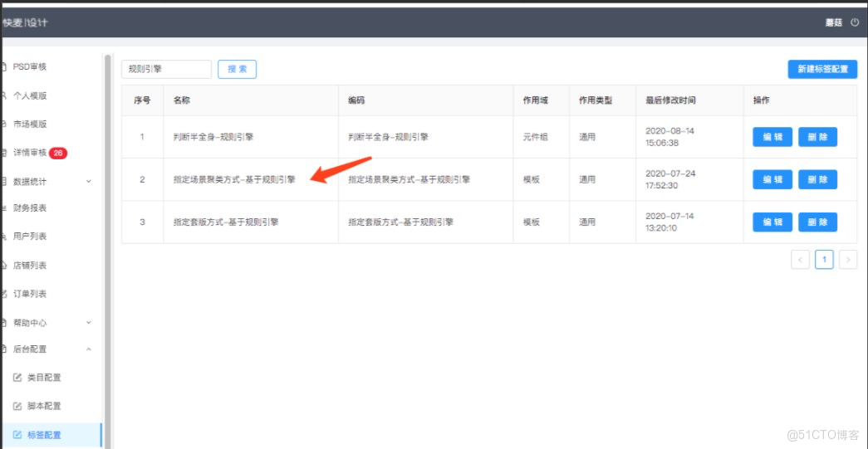Click the search box containing 规则引擎
Viewport: 868px width, 449px height.
click(167, 69)
